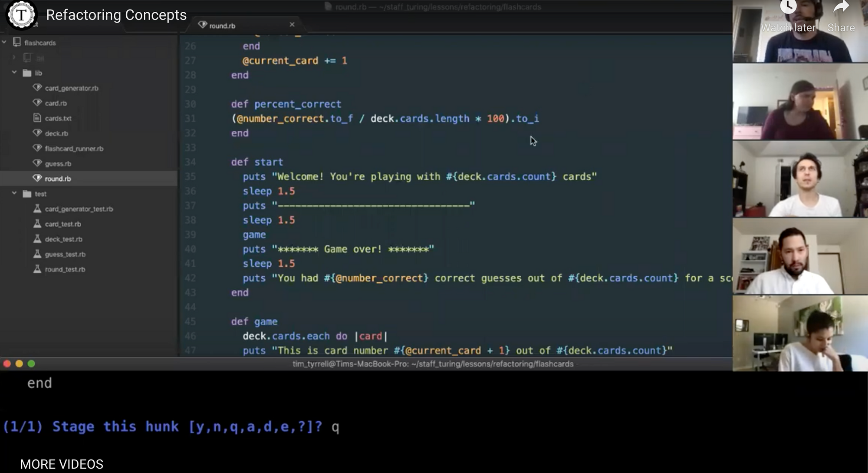
Task: Collapse the test folder
Action: (14, 193)
